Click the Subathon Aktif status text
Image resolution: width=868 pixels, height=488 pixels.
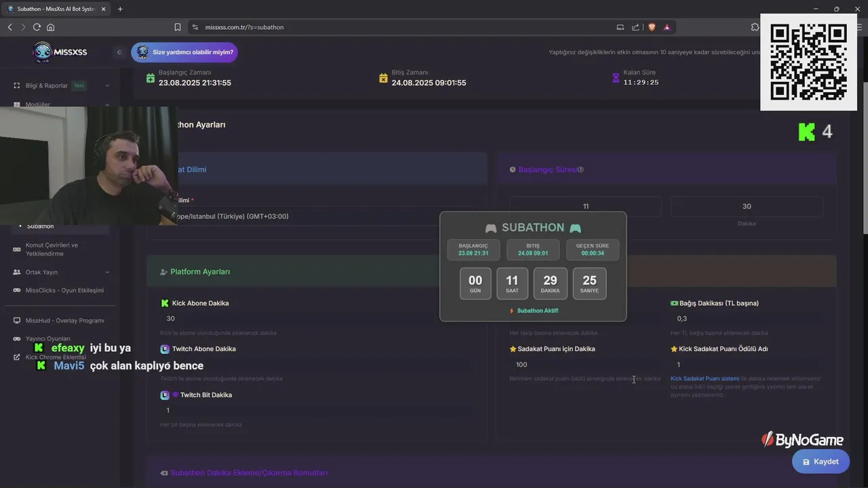coord(534,310)
